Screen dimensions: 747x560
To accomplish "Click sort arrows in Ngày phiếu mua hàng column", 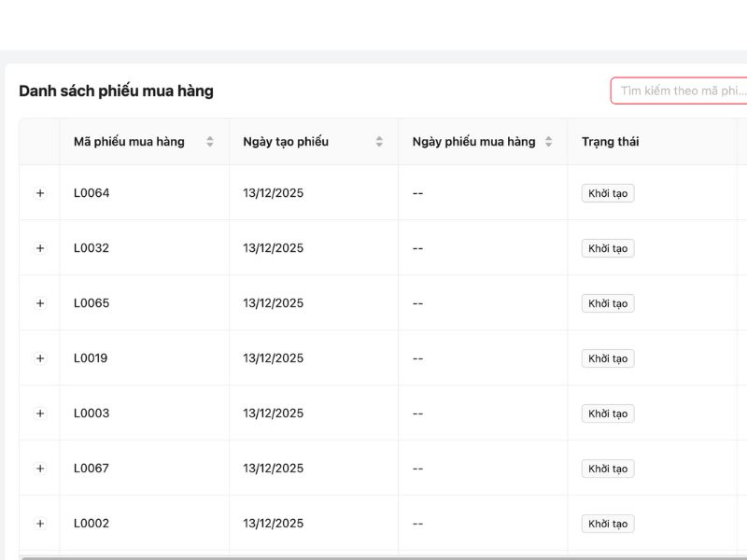I will click(548, 142).
